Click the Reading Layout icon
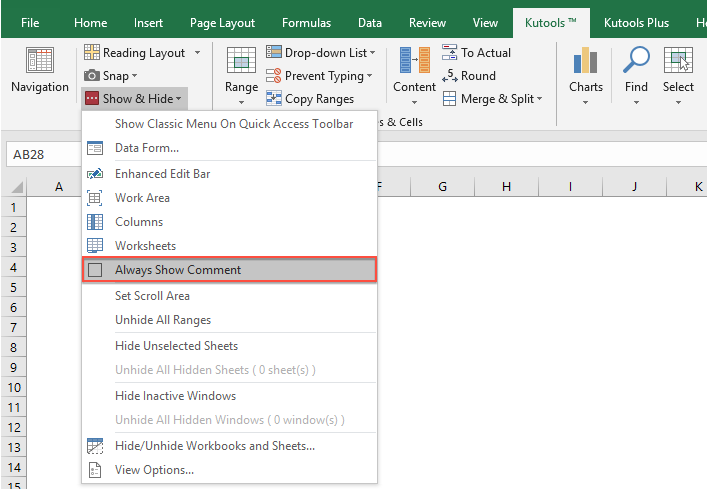Screen dimensions: 707x489 (92, 52)
